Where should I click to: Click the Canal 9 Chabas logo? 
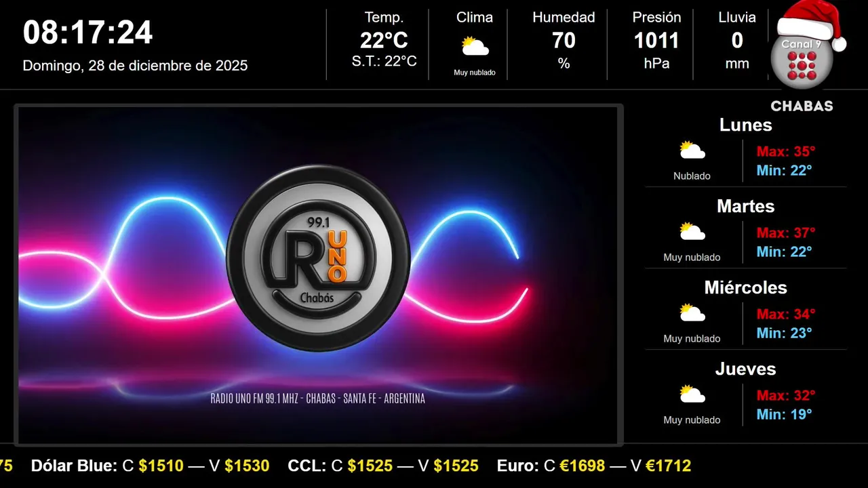coord(807,58)
